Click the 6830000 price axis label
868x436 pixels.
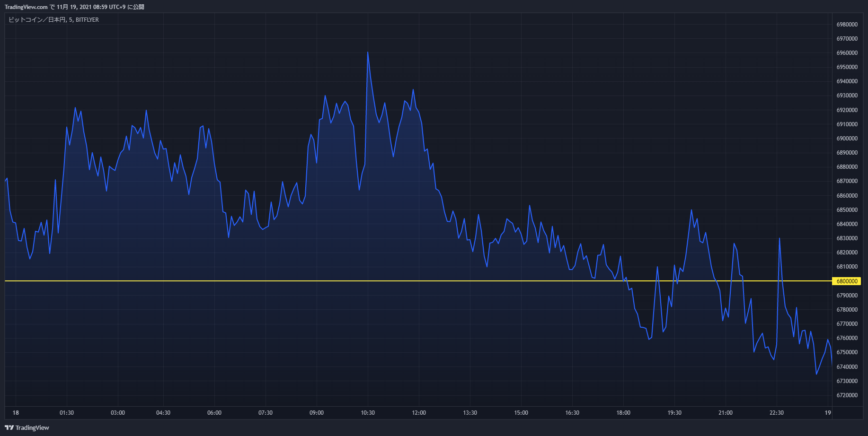(x=847, y=238)
